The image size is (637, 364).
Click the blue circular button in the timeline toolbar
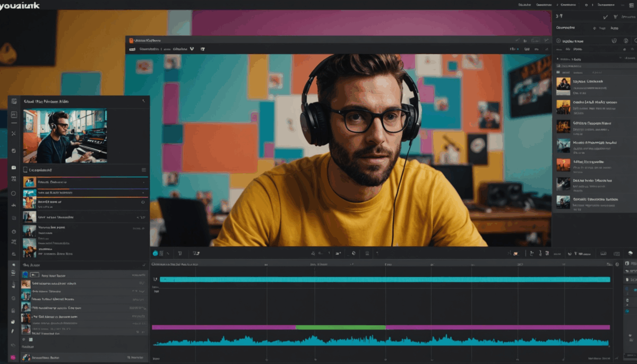156,254
